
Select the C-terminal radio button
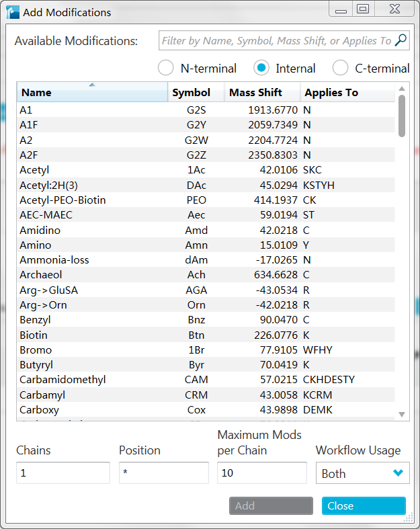pos(341,68)
